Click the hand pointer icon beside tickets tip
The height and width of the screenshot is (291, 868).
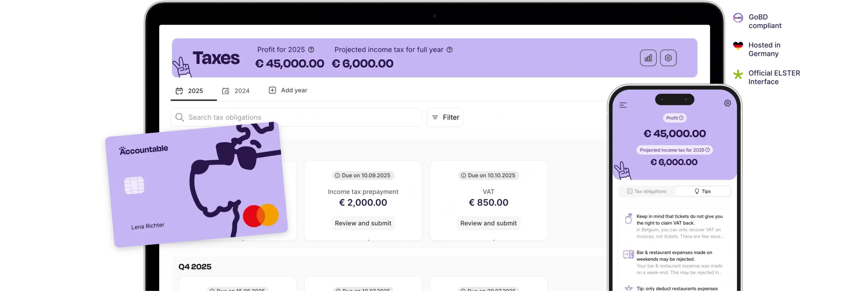pos(628,218)
